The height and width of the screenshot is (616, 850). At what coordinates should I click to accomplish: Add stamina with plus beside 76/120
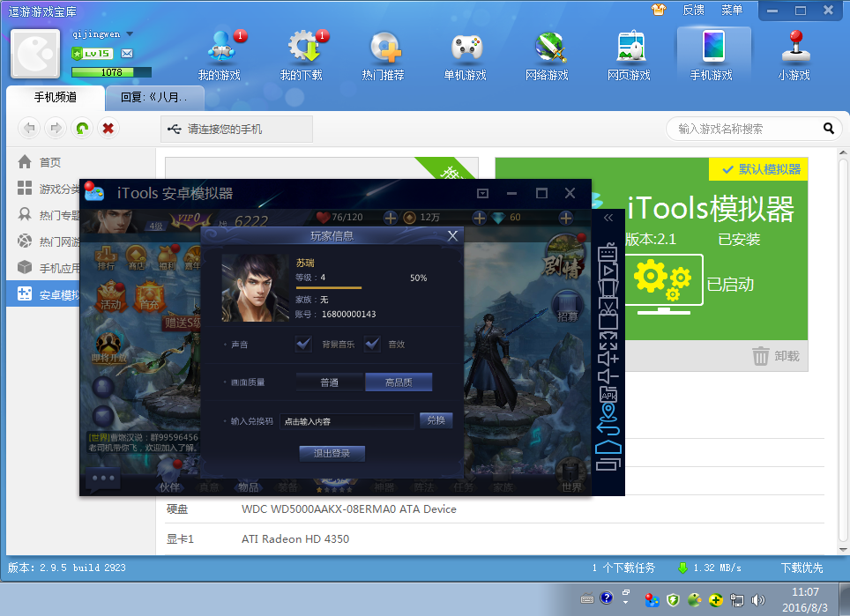(x=391, y=218)
